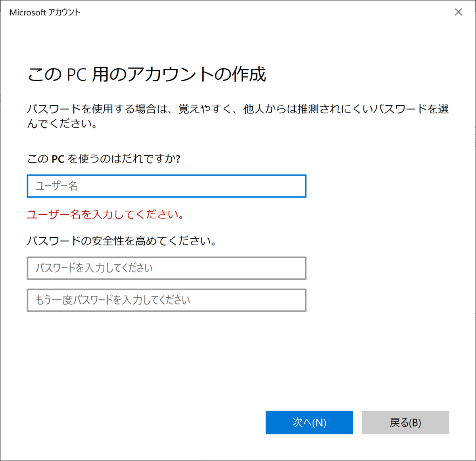Click the blue 次へ button label
Image resolution: width=476 pixels, height=461 pixels.
[x=309, y=423]
